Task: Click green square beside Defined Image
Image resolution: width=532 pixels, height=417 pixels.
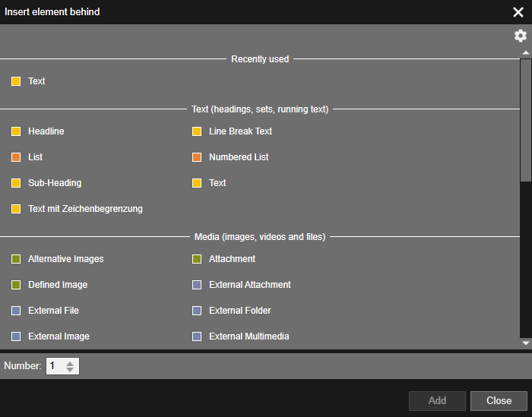Action: pos(16,285)
